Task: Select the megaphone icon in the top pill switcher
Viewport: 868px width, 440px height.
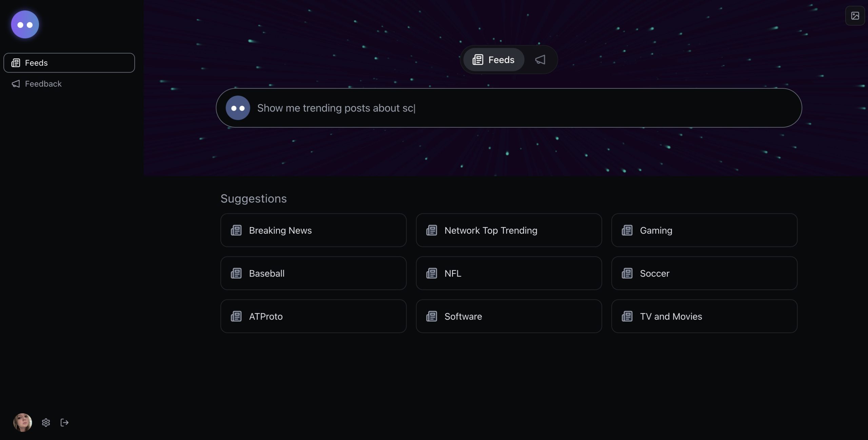Action: (x=540, y=60)
